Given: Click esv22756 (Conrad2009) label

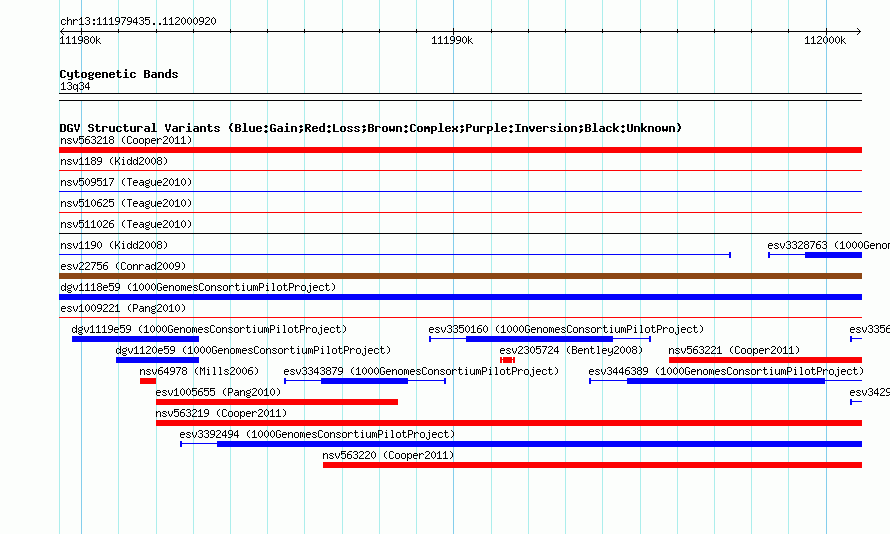Looking at the screenshot, I should point(123,266).
